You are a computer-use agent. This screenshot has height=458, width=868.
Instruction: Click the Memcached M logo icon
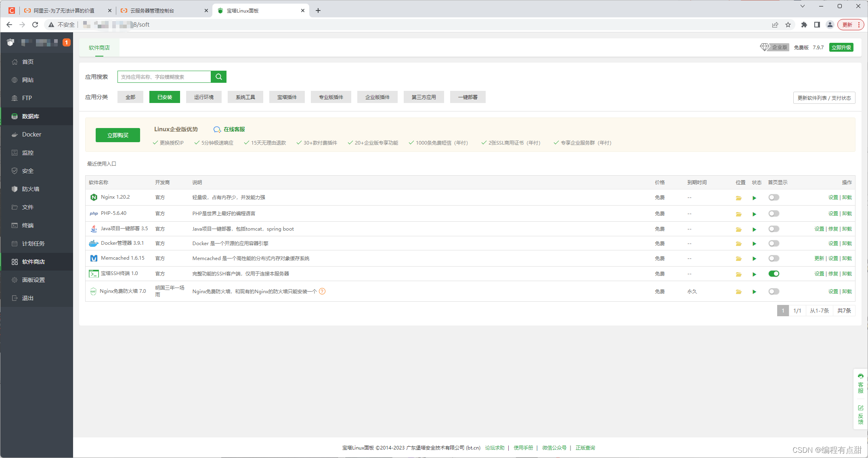pos(94,258)
